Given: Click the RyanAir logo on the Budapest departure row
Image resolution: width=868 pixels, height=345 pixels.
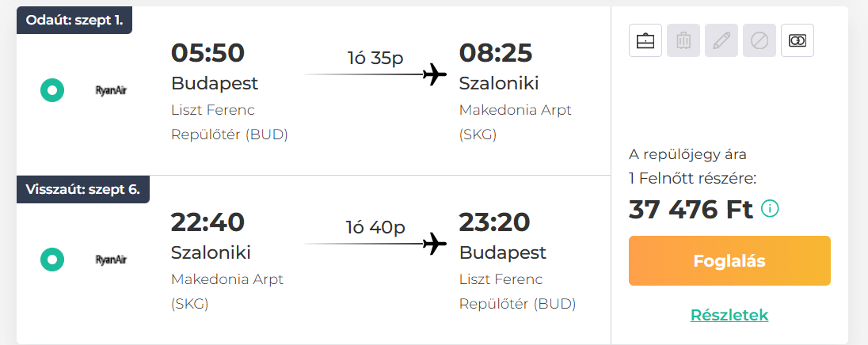Looking at the screenshot, I should click(111, 90).
